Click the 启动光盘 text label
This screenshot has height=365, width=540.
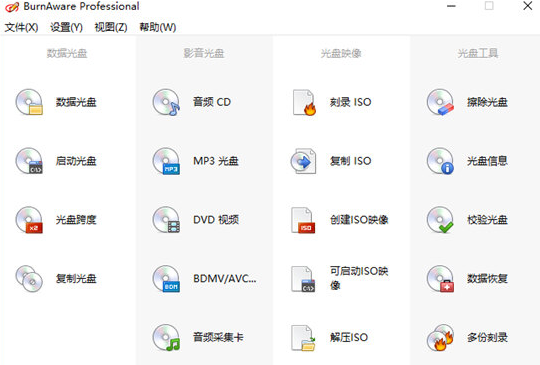coord(76,161)
